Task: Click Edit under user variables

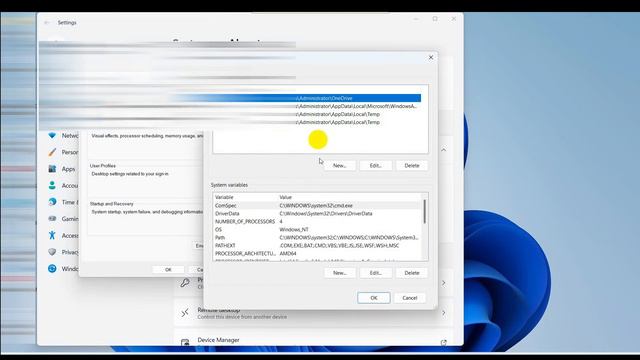Action: tap(376, 166)
